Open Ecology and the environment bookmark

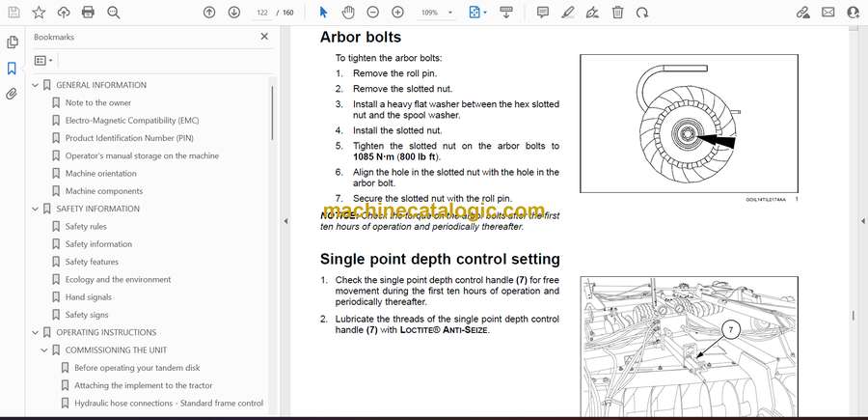coord(118,279)
